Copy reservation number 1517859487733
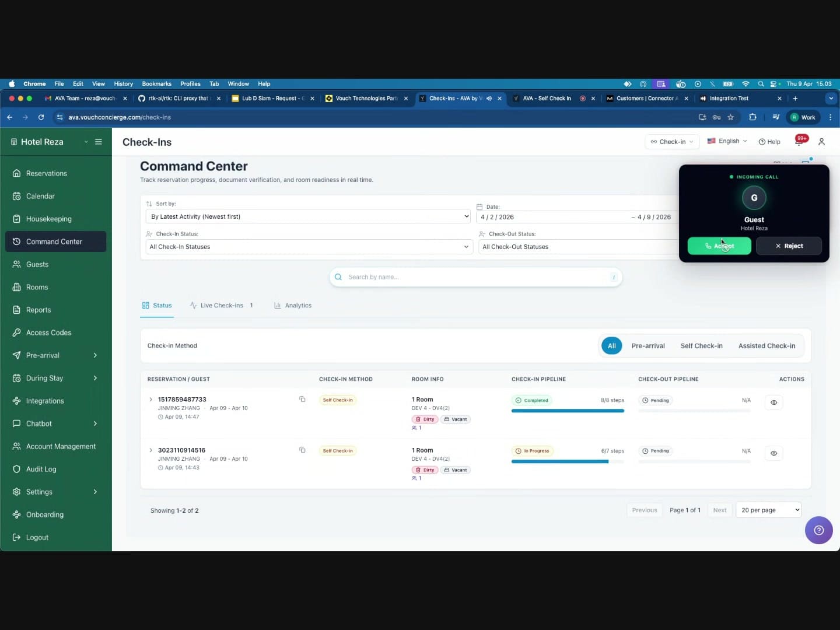 302,400
